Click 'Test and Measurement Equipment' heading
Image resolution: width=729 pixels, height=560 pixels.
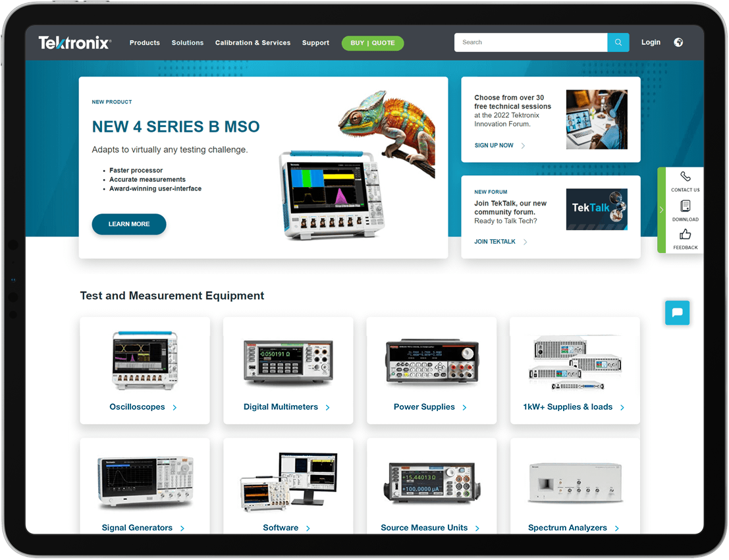pyautogui.click(x=172, y=296)
